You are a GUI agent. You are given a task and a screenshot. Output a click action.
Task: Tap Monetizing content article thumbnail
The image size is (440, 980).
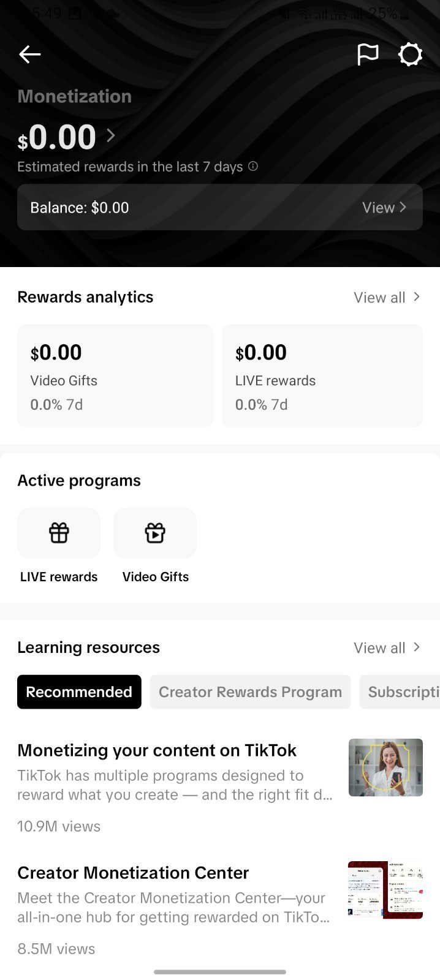point(385,767)
